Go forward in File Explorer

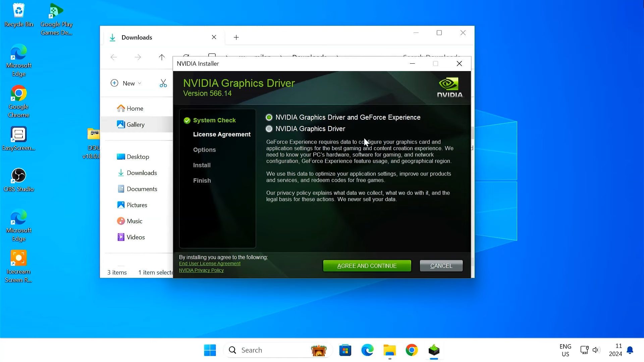138,57
